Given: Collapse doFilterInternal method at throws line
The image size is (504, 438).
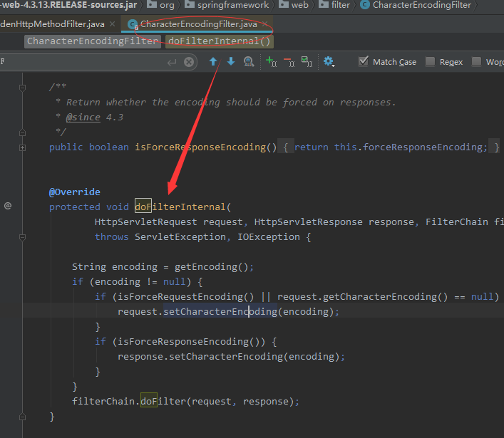Looking at the screenshot, I should tap(23, 238).
